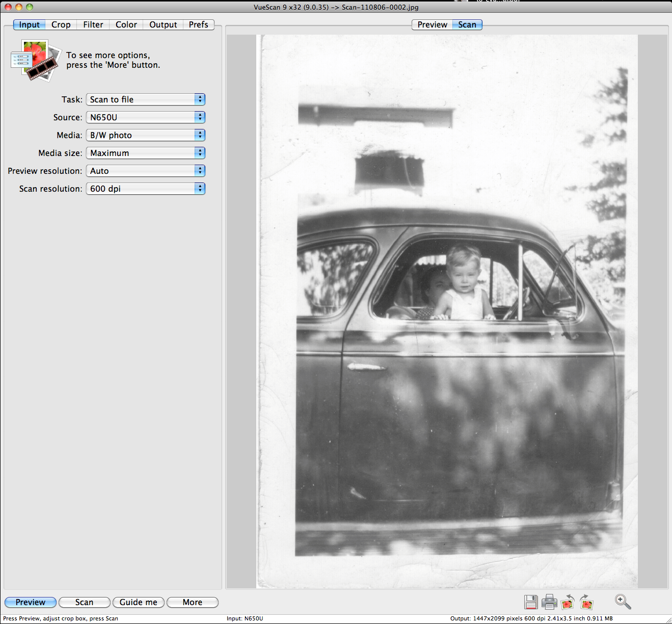Image resolution: width=672 pixels, height=624 pixels.
Task: Open the Task dropdown showing Scan to file
Action: point(146,99)
